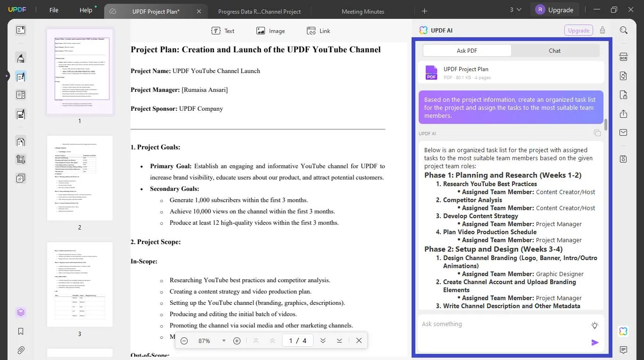The width and height of the screenshot is (644, 360).
Task: Toggle the prompt suggestions lightbulb
Action: (594, 325)
